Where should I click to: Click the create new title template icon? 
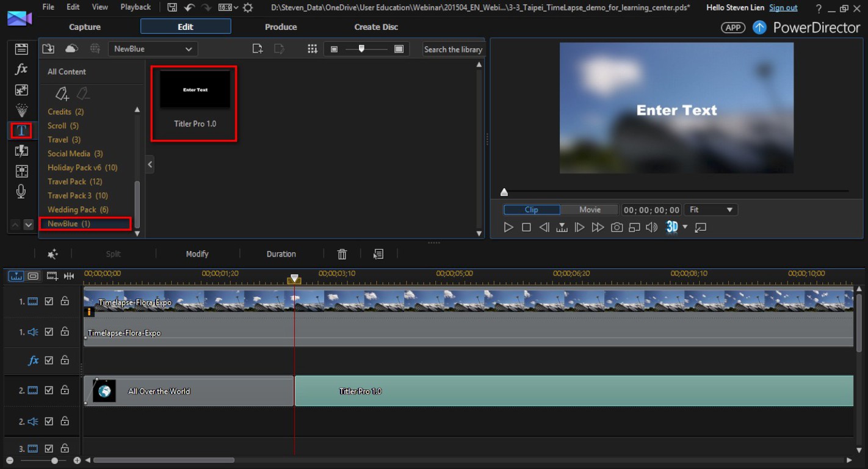258,49
